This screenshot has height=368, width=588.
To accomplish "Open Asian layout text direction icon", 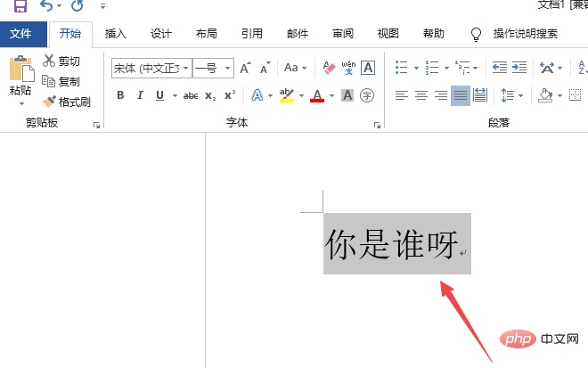I will tap(547, 68).
